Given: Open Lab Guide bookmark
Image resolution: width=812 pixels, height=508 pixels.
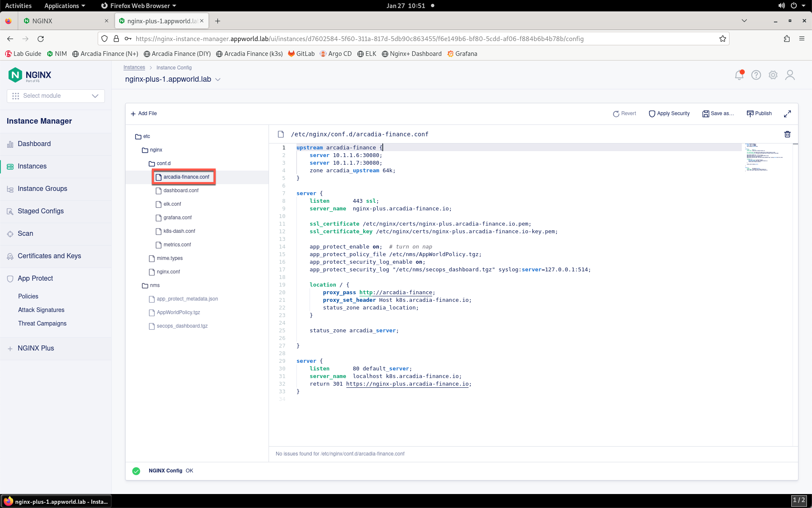Looking at the screenshot, I should 23,54.
